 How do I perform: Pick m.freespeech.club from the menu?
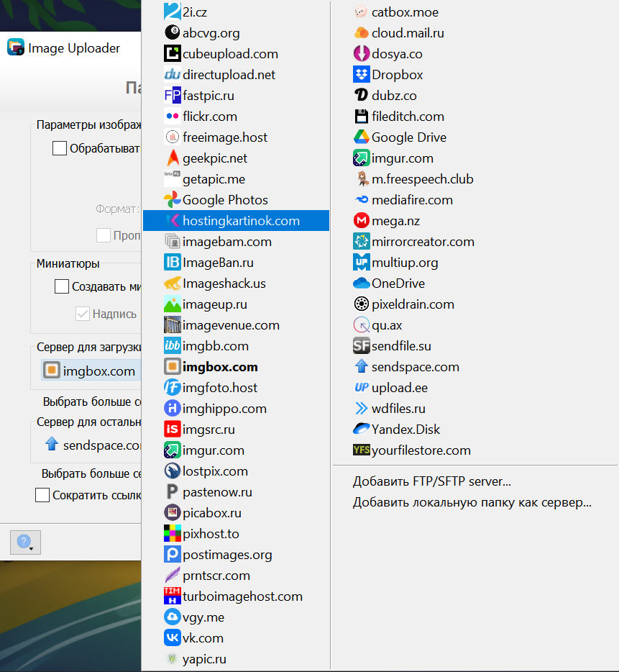coord(475,179)
